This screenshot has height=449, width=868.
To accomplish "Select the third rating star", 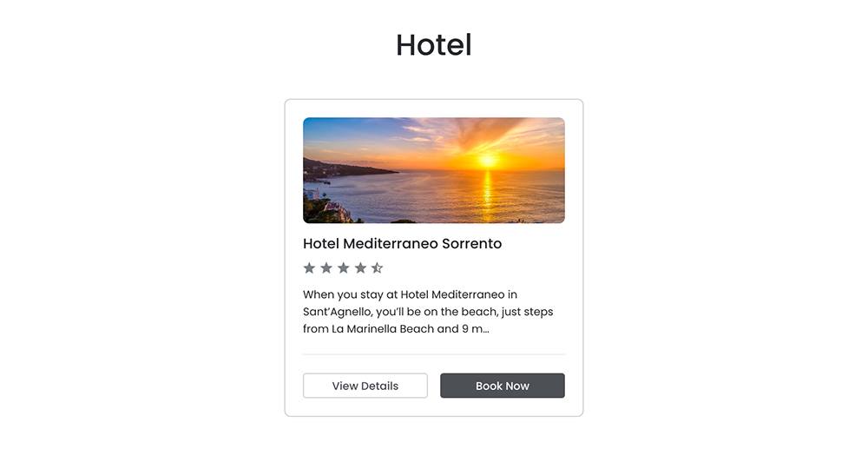I will [343, 268].
